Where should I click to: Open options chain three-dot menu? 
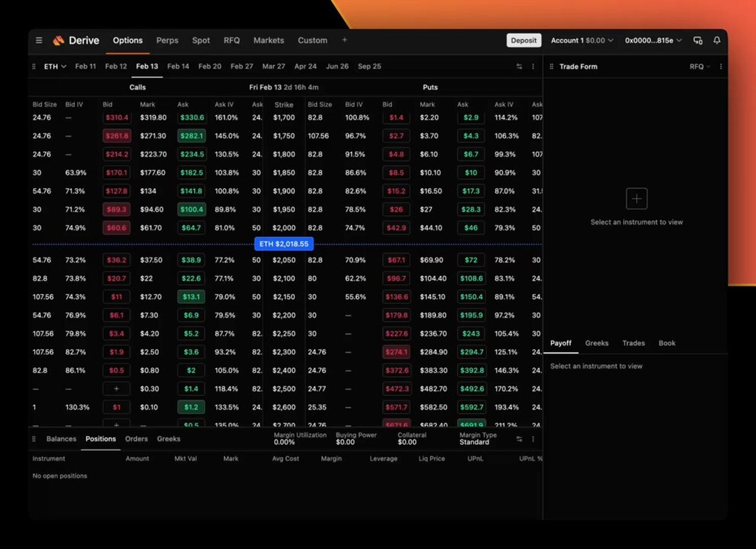[533, 66]
